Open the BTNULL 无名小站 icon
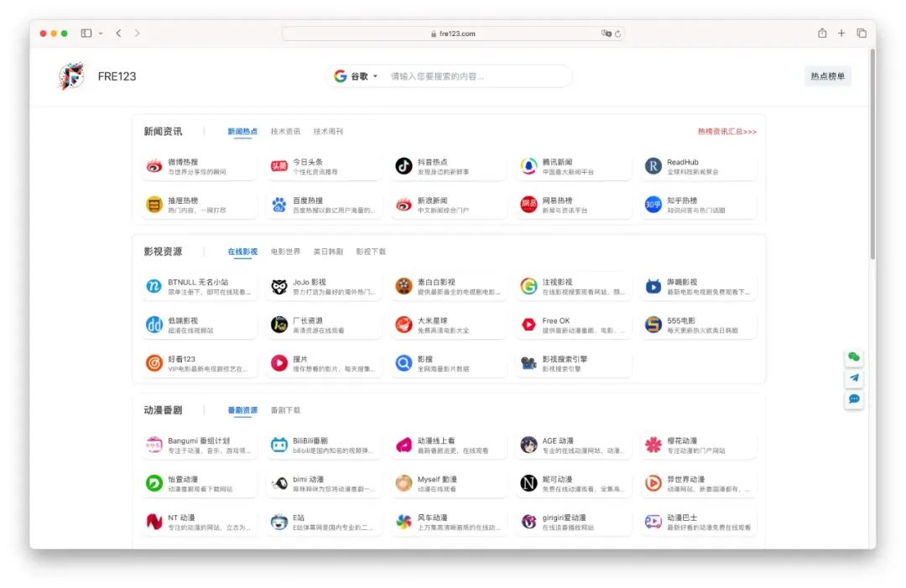The height and width of the screenshot is (588, 906). 154,287
